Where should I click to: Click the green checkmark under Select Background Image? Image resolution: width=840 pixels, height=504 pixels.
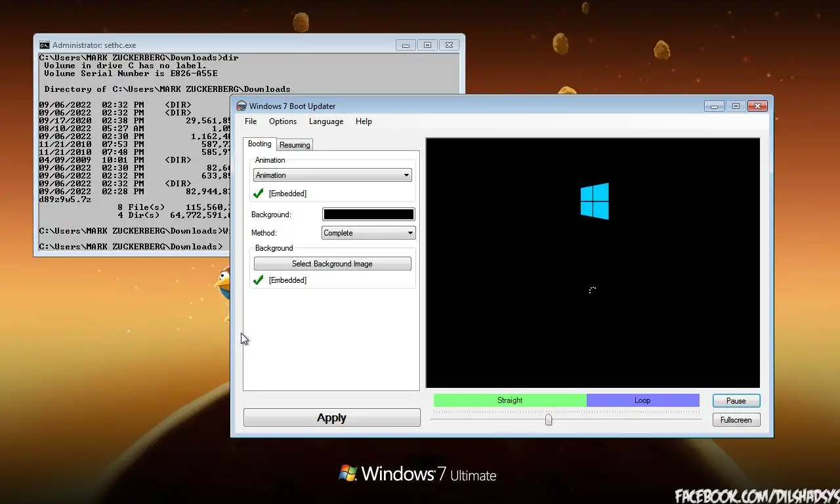point(259,280)
